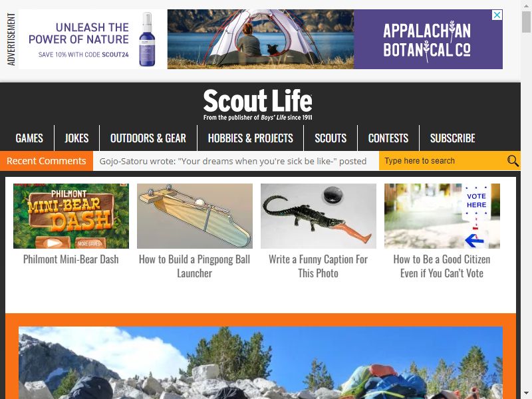Viewport: 532px width, 399px height.
Task: Open the CONTESTS menu
Action: point(388,138)
